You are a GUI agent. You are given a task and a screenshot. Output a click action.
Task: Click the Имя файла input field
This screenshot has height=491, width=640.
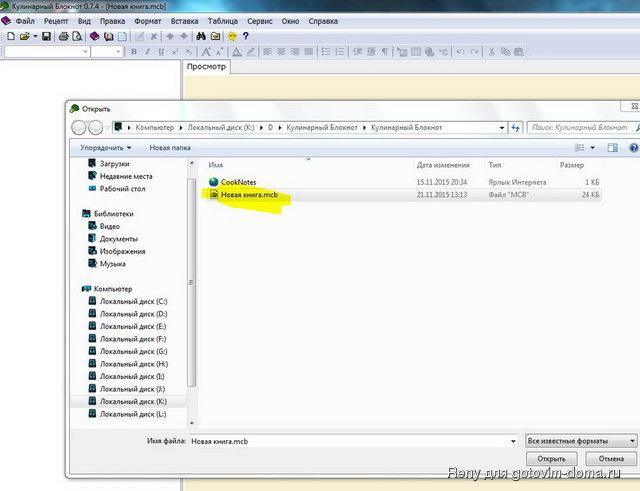tap(353, 441)
